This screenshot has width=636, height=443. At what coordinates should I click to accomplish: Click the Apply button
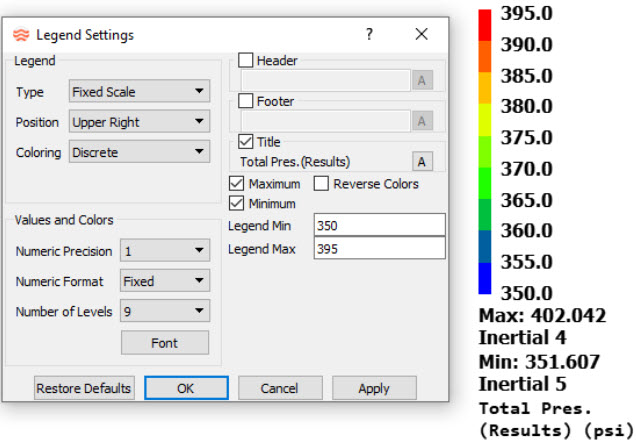point(374,388)
